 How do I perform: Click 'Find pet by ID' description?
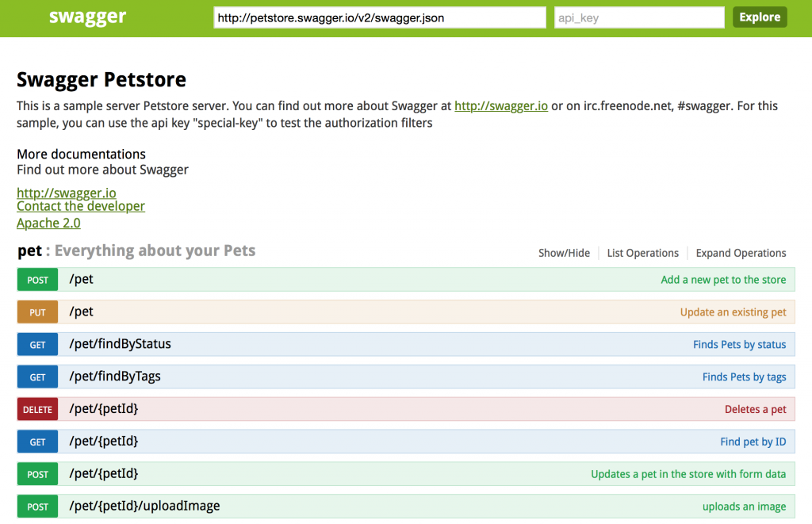coord(753,442)
